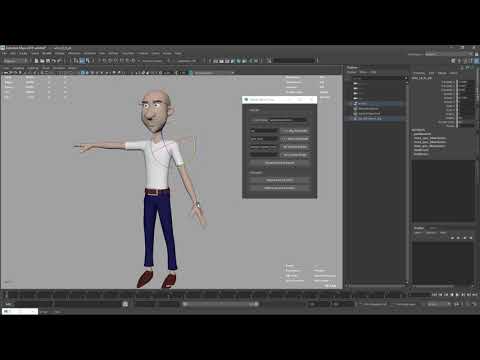Switch to the Anim tab in Layer Editor
Viewport: 480px width, 360px height.
coord(432,228)
